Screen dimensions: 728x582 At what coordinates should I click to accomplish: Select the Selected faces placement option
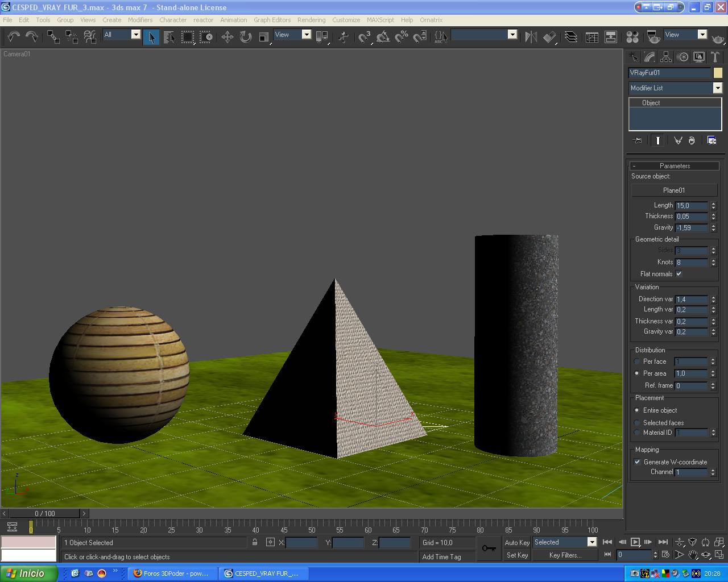coord(637,423)
